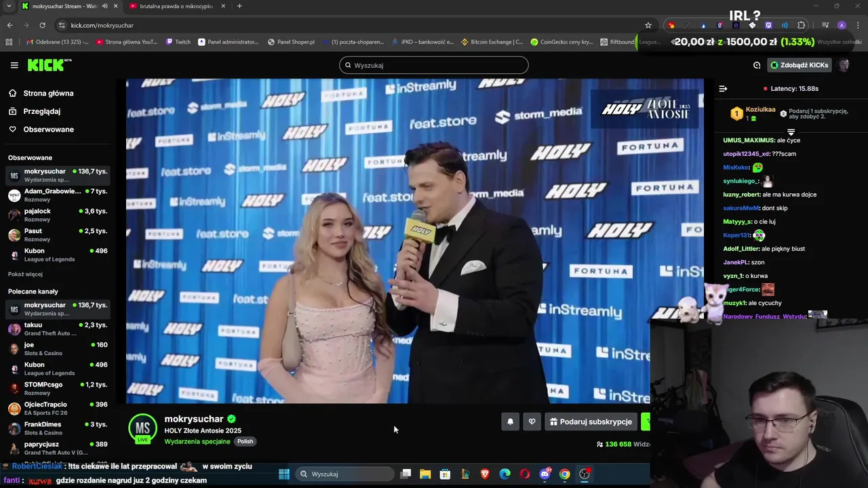The width and height of the screenshot is (868, 488).
Task: Switch to brutalna prawda o mikrocypku tab
Action: pos(178,6)
